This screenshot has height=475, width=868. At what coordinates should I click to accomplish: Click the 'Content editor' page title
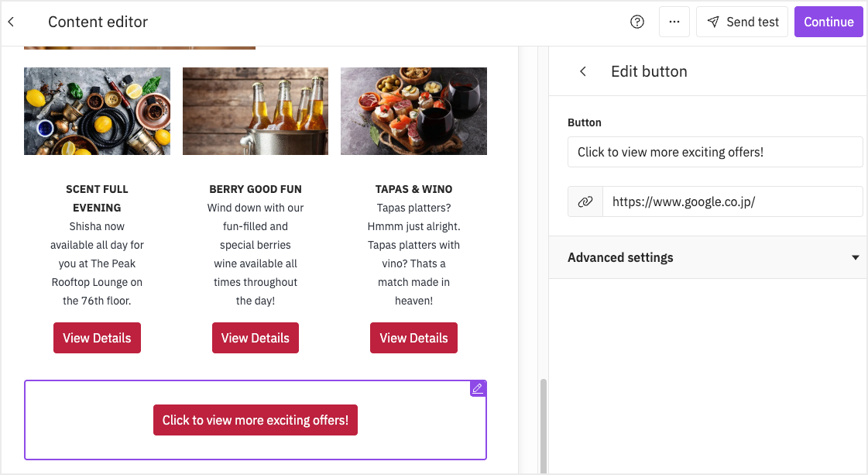point(98,22)
